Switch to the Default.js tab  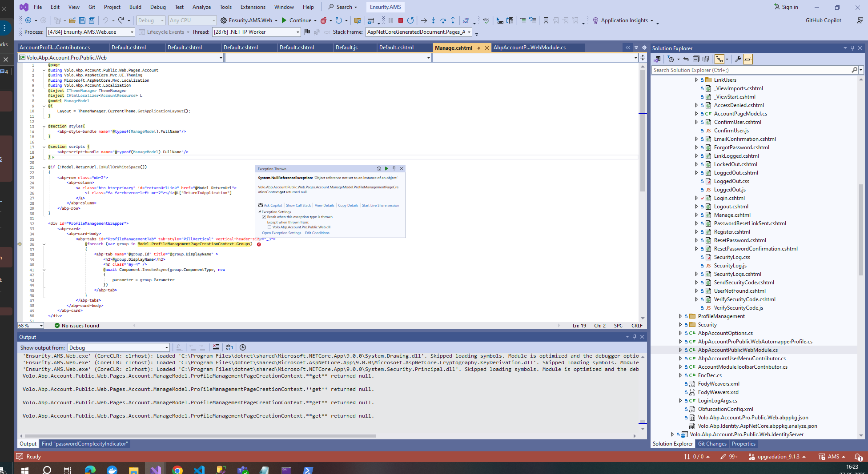pos(346,48)
